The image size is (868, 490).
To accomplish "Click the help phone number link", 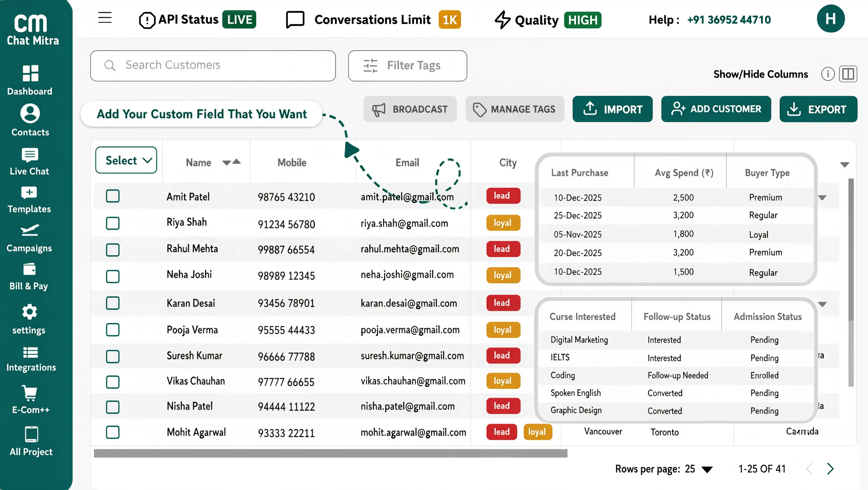I will pos(729,20).
